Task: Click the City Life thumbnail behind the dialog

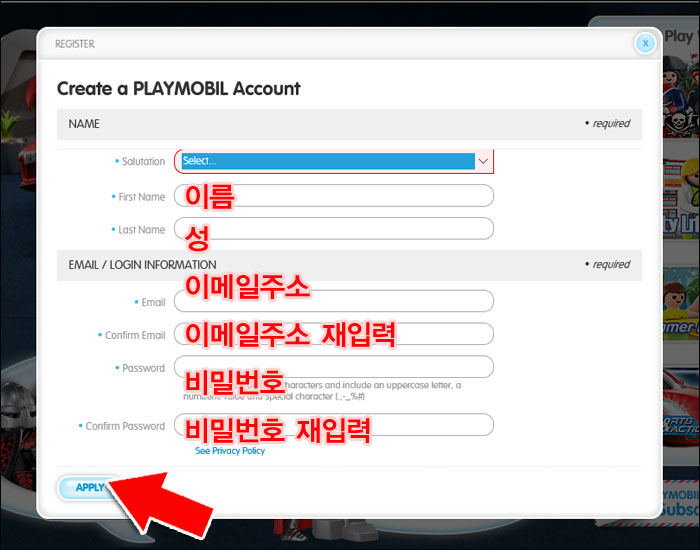Action: tap(681, 196)
